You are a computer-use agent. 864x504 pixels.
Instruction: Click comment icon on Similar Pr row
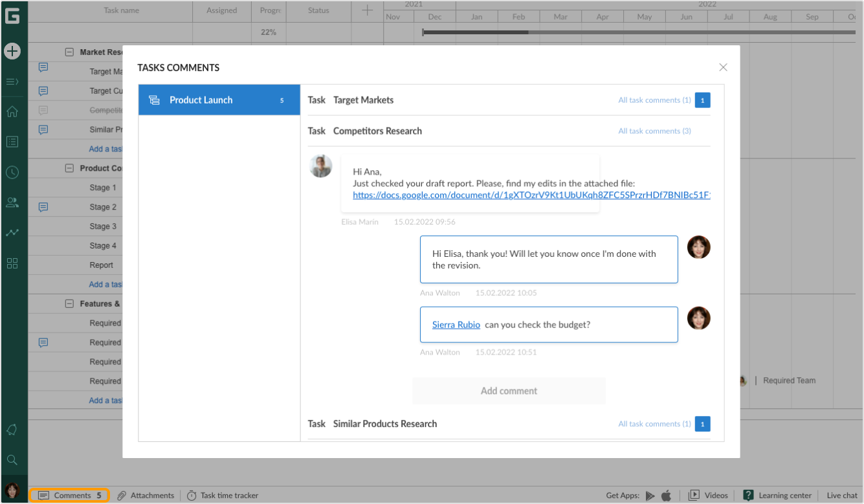[43, 129]
